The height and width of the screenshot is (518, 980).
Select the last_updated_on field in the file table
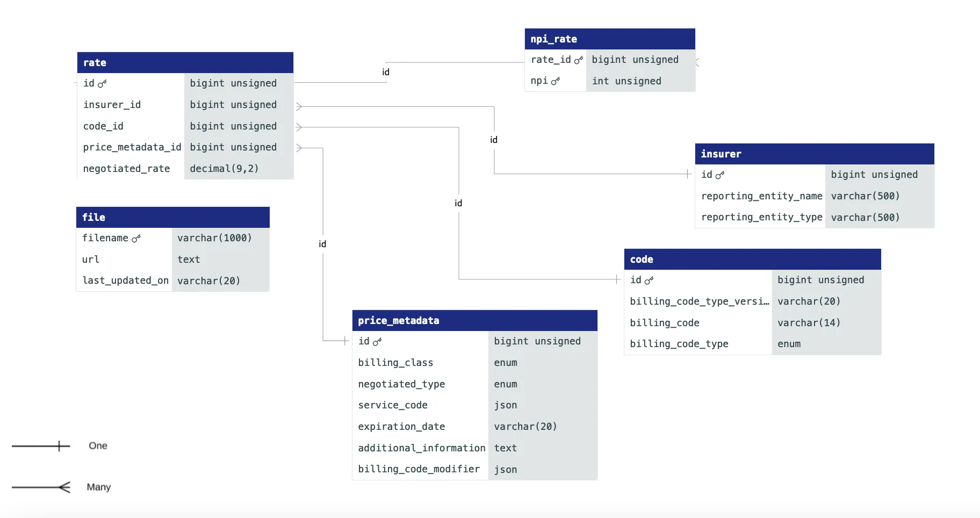(x=125, y=280)
